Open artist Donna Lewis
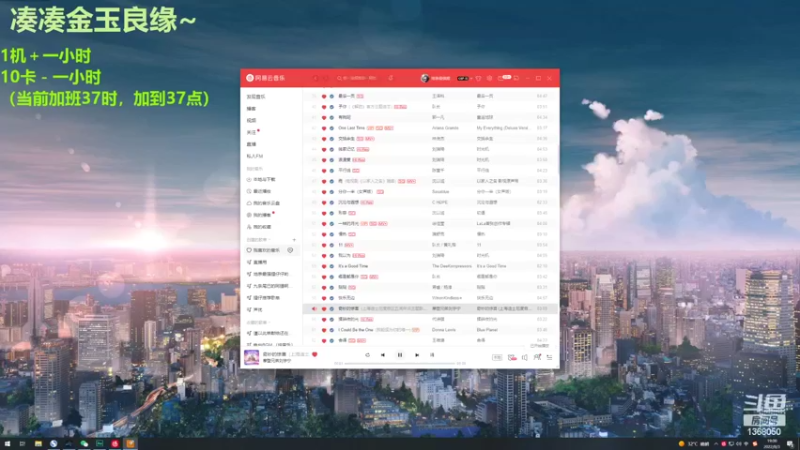Viewport: 800px width, 450px height. tap(444, 330)
